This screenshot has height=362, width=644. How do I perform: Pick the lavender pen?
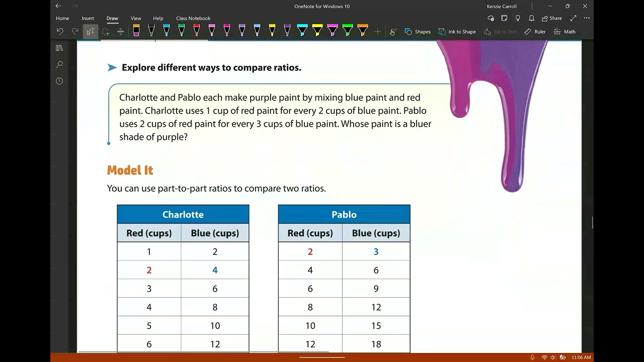[x=242, y=31]
